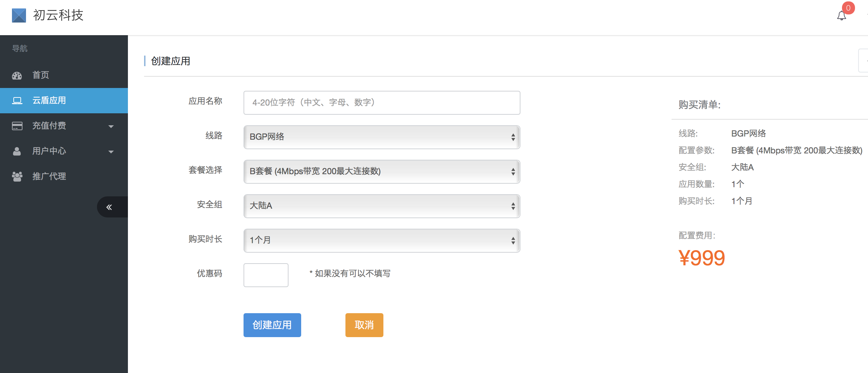Click the ¥999 price text
This screenshot has height=373, width=868.
702,258
